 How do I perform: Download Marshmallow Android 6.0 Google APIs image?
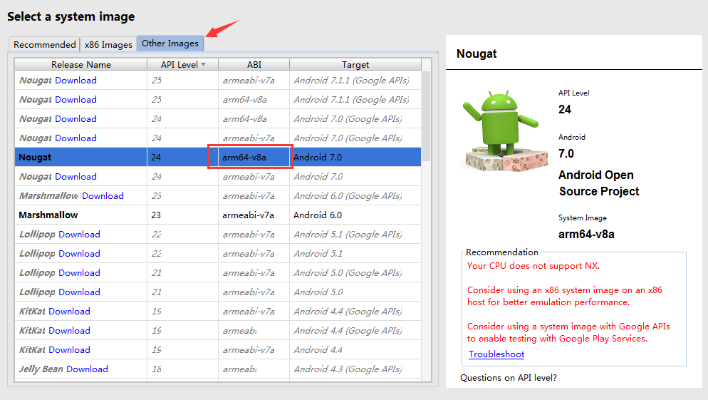[x=102, y=195]
